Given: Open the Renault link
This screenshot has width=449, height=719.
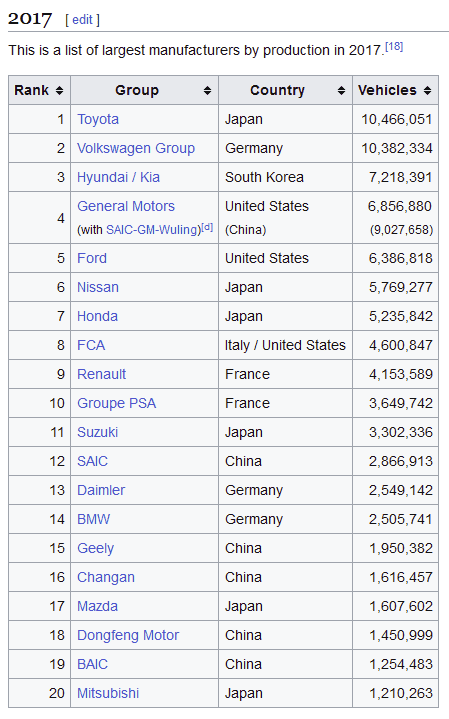Looking at the screenshot, I should tap(101, 374).
